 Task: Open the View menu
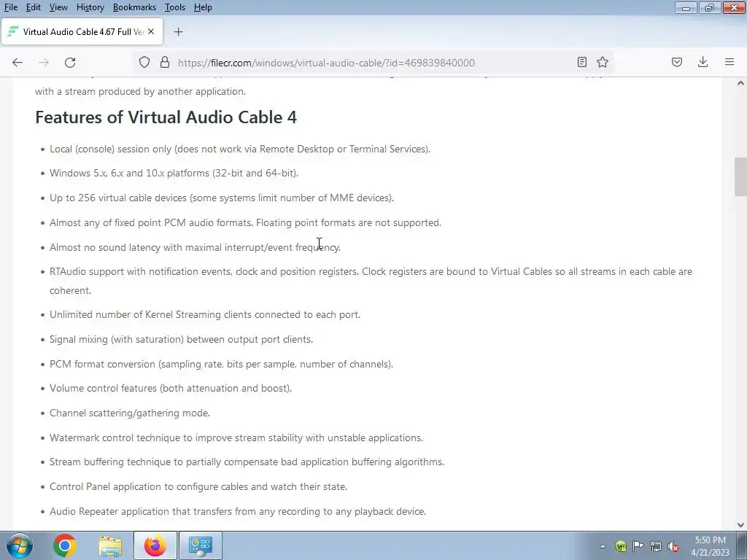(58, 7)
